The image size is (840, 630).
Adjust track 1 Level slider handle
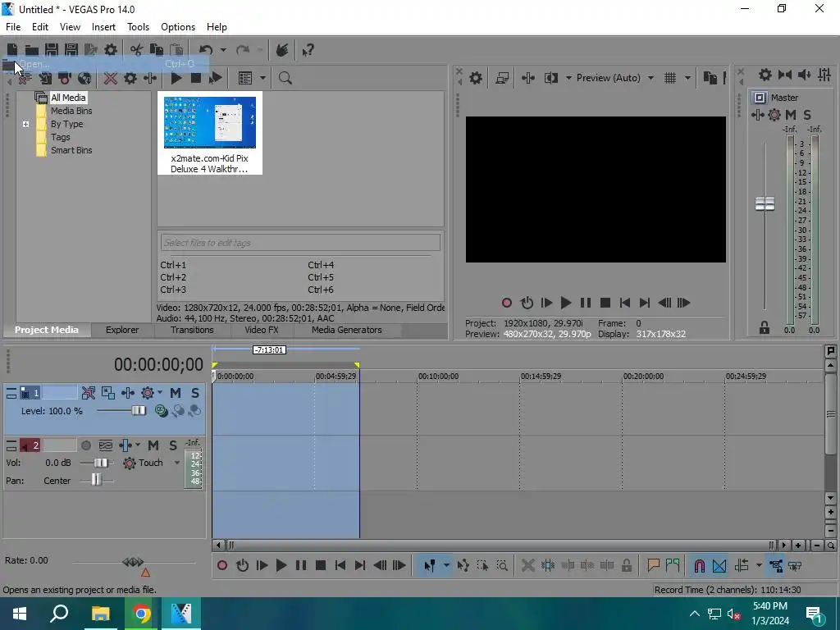(139, 411)
